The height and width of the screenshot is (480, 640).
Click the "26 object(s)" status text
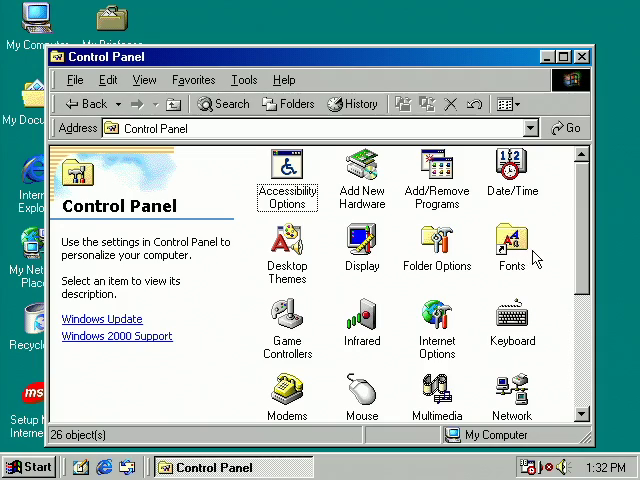(x=78, y=435)
